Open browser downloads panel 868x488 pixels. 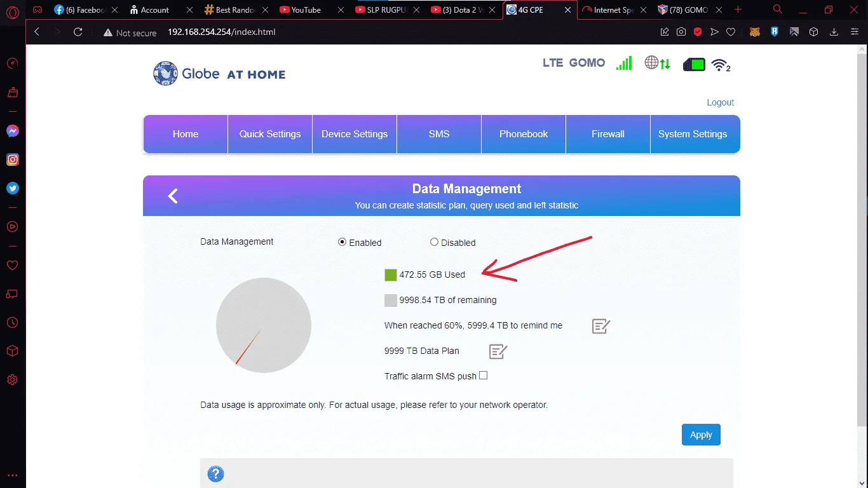834,32
